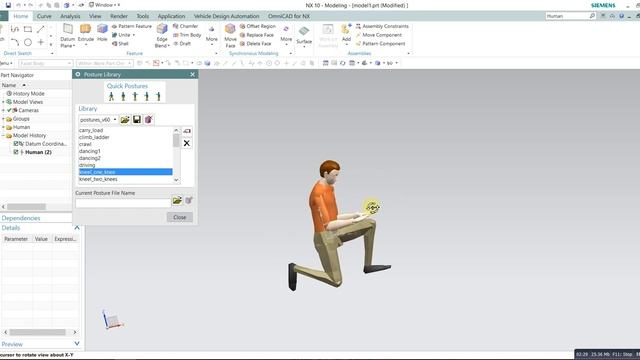Click the Move Component command
The image size is (640, 360).
click(x=379, y=35)
